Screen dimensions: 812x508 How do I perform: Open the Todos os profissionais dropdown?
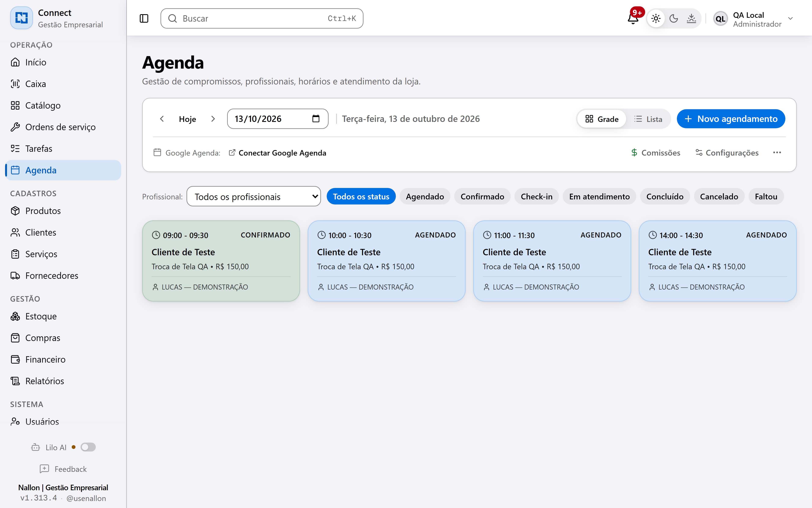click(254, 197)
